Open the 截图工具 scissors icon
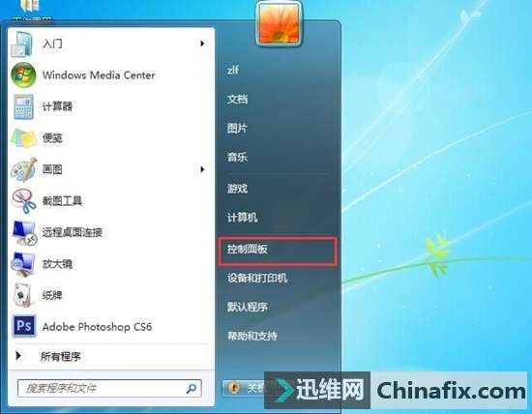532x414 pixels. tap(24, 201)
